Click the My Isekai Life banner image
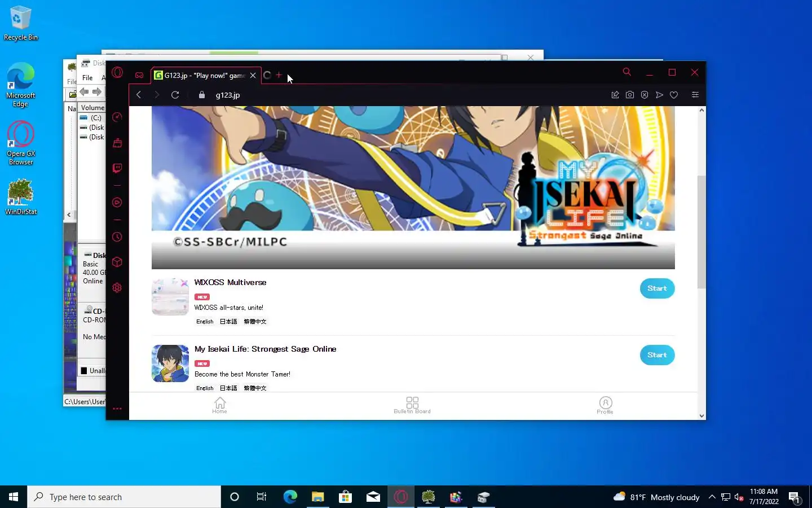 coord(413,187)
